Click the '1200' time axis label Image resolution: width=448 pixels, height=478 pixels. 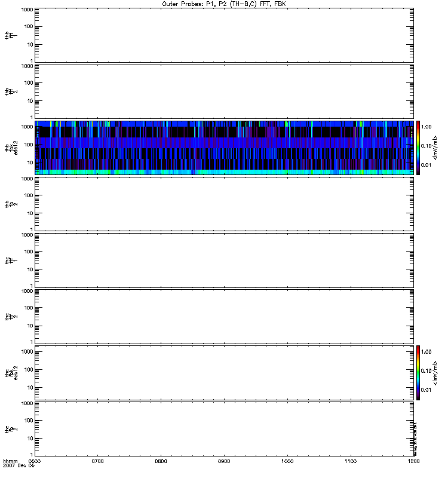(x=413, y=461)
